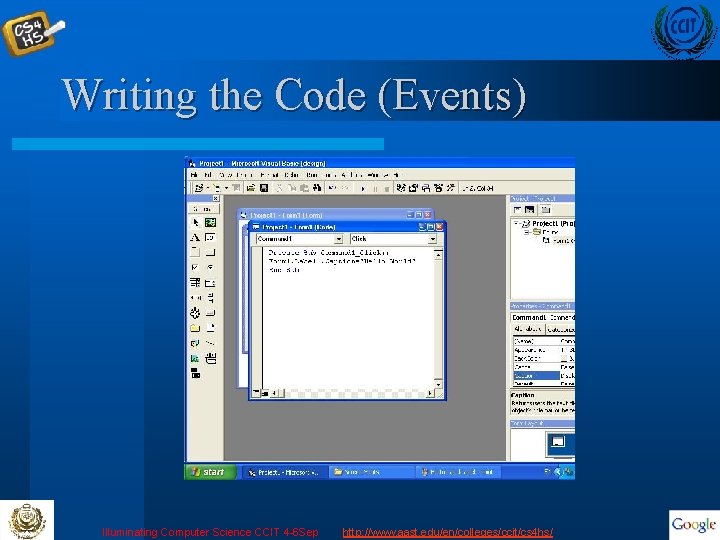Screen dimensions: 720x540
Task: Select the Label control (letter A) tool
Action: click(195, 237)
